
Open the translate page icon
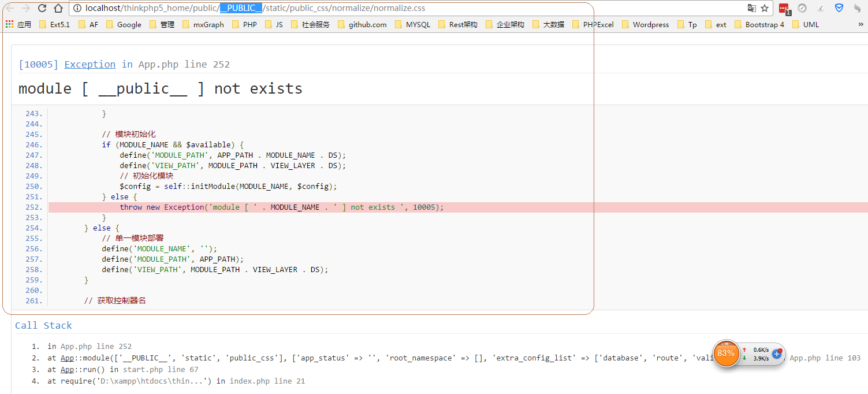tap(751, 8)
